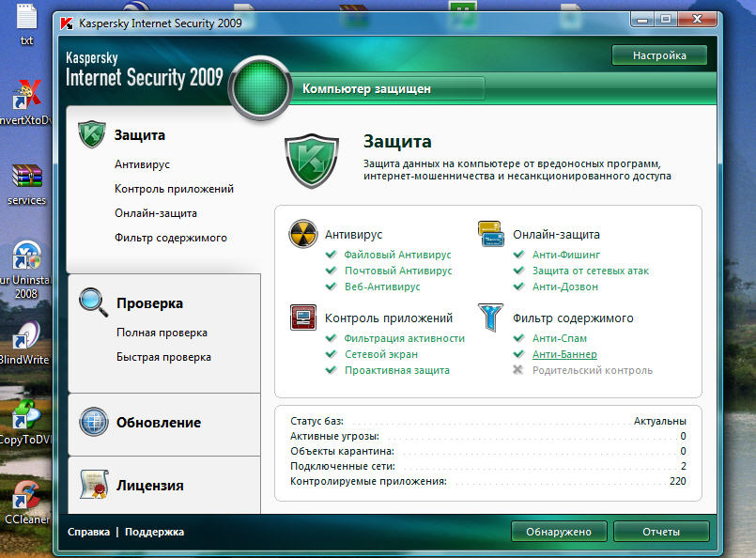
Task: Click the radiation Антивирус icon
Action: [302, 234]
